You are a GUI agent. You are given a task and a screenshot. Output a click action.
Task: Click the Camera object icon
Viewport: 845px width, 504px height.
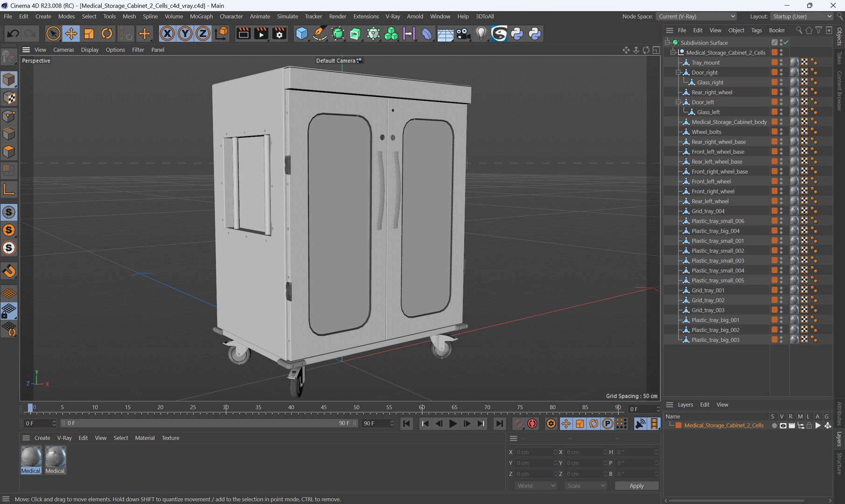[463, 34]
